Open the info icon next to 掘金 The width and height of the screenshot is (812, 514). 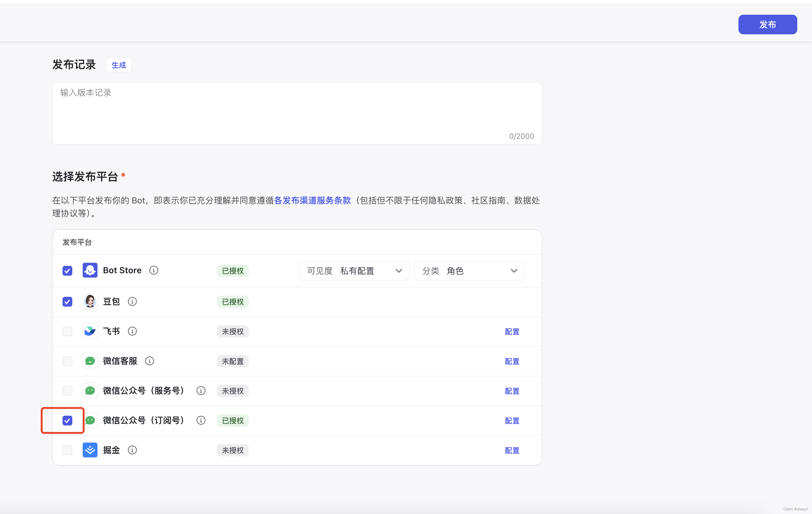tap(132, 450)
